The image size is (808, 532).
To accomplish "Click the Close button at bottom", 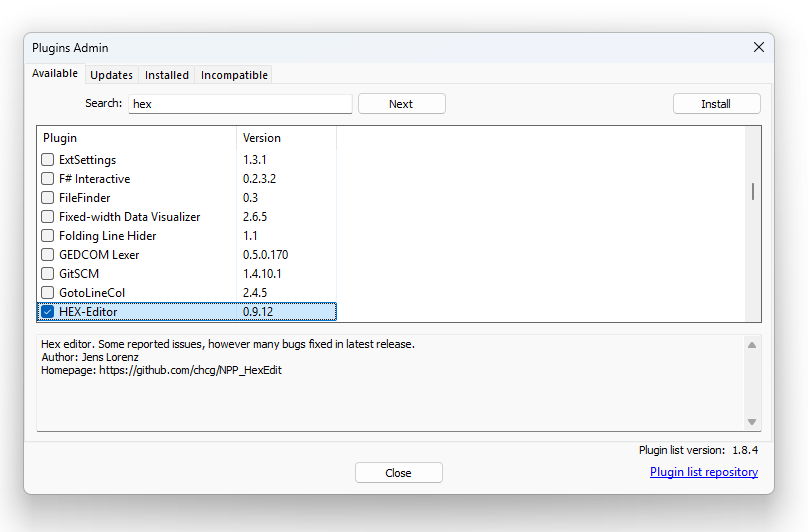I will coord(398,473).
